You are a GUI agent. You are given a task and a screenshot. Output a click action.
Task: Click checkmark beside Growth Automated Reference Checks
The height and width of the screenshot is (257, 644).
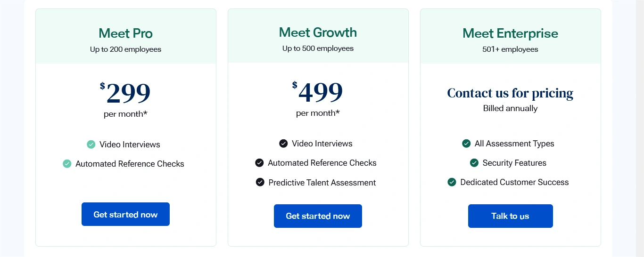pos(259,163)
